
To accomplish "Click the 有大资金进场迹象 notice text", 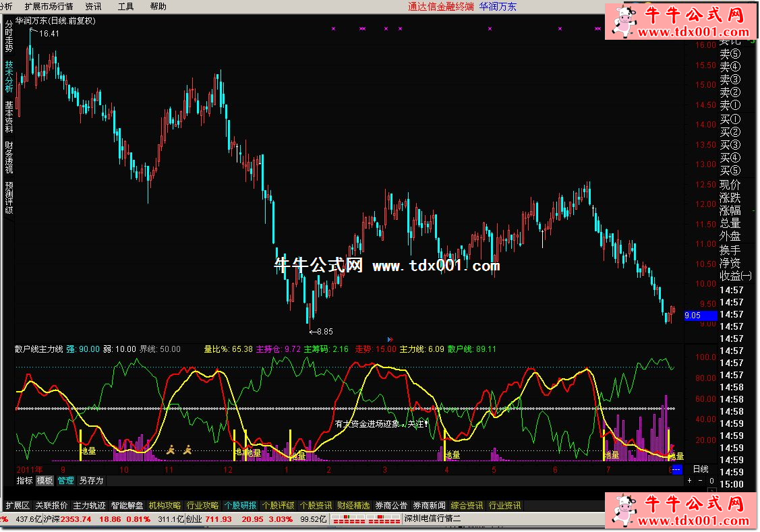I will click(x=382, y=424).
